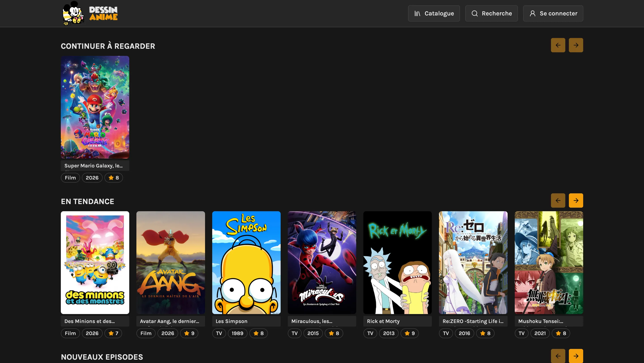Click the Se connecter button

[553, 13]
